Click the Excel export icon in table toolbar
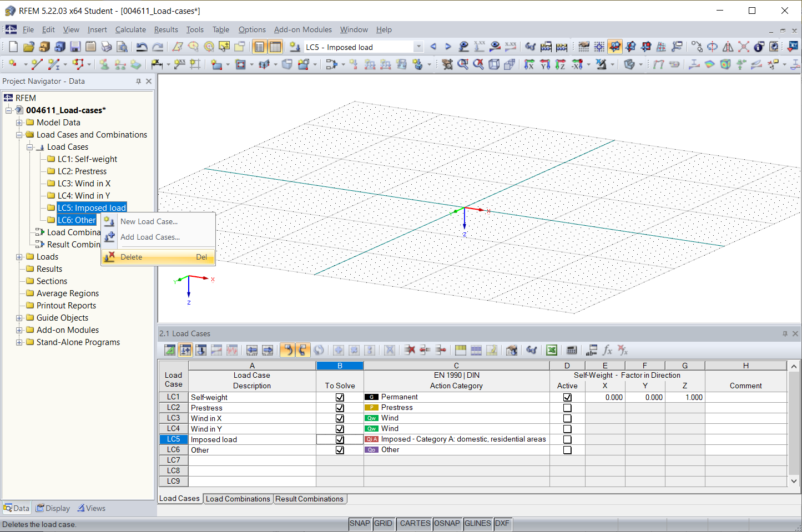 point(552,350)
